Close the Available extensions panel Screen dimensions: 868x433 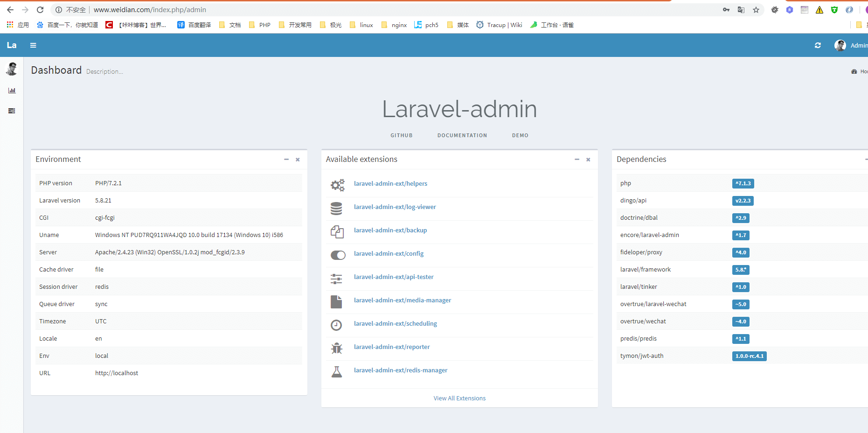(x=588, y=160)
